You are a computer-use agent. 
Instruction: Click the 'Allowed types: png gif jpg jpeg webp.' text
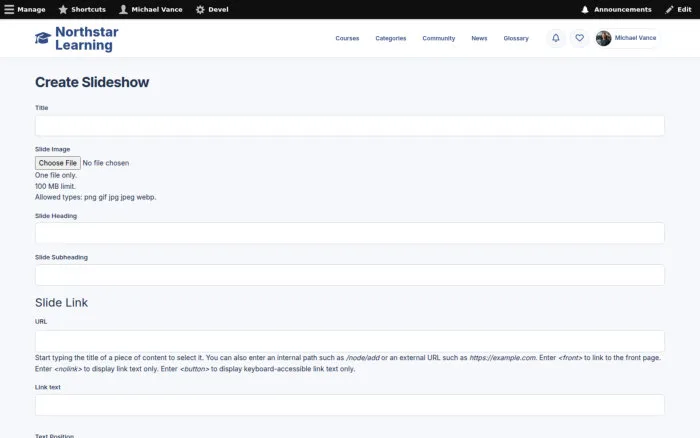tap(96, 197)
